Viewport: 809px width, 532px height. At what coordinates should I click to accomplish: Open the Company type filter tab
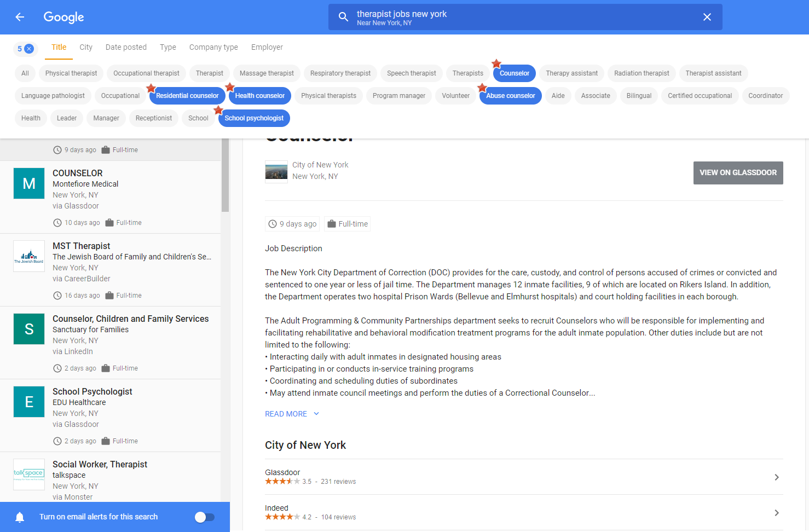coord(213,47)
